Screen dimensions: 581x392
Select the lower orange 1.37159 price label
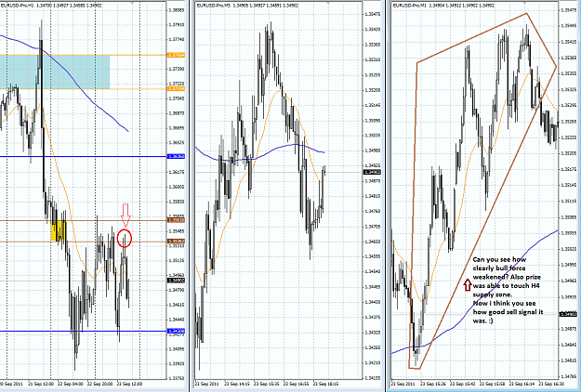[x=177, y=89]
